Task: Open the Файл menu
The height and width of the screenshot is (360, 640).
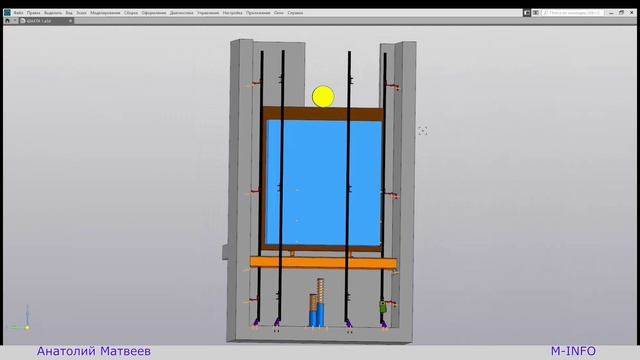Action: [18, 13]
